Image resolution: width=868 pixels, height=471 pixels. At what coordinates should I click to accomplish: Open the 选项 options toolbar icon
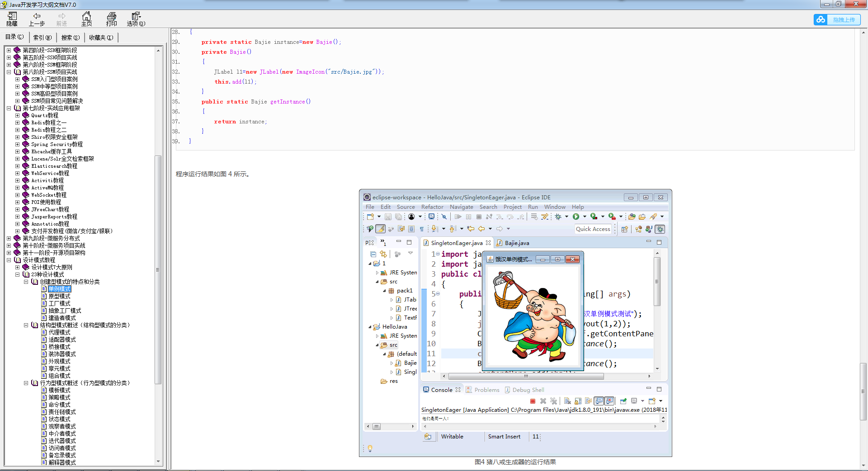click(x=136, y=19)
